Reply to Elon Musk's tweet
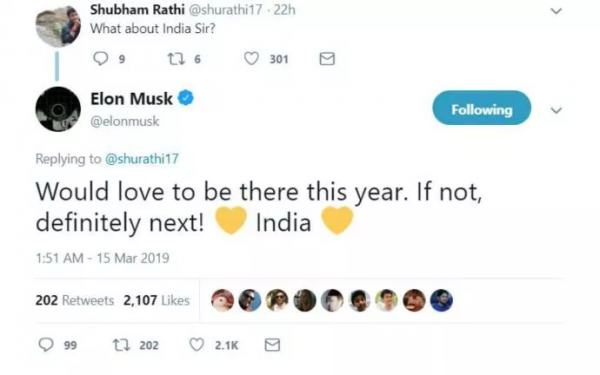 (x=46, y=345)
